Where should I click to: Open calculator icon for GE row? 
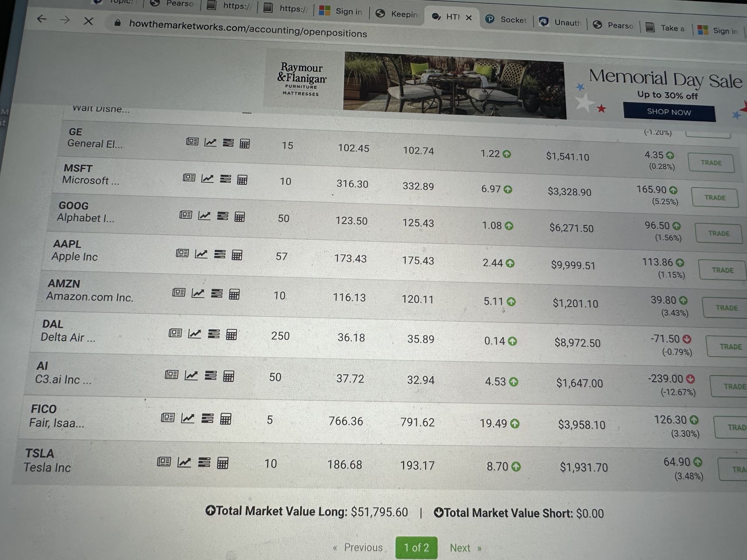point(245,143)
